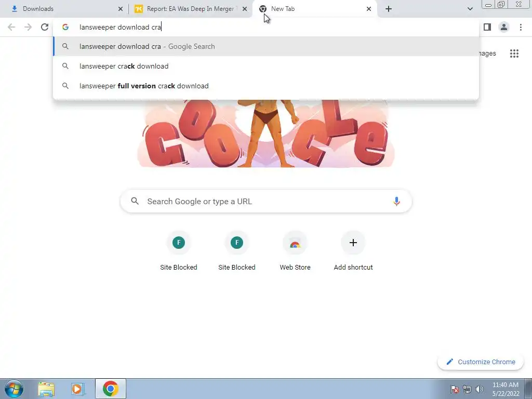
Task: Open the Action Center flag icon
Action: click(x=454, y=389)
